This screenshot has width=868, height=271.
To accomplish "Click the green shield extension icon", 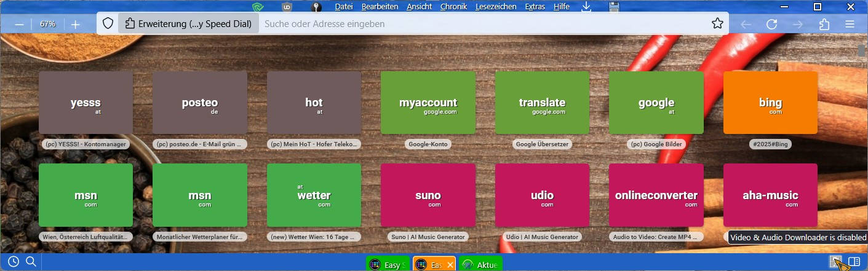I will click(258, 7).
